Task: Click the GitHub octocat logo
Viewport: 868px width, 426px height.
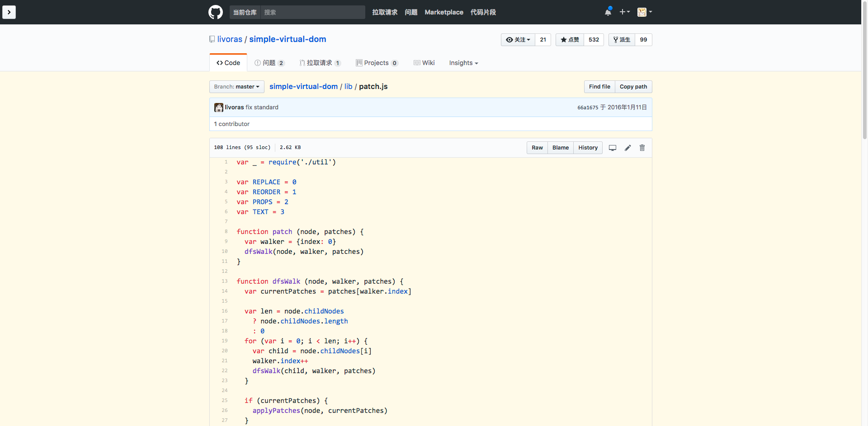Action: [x=215, y=12]
